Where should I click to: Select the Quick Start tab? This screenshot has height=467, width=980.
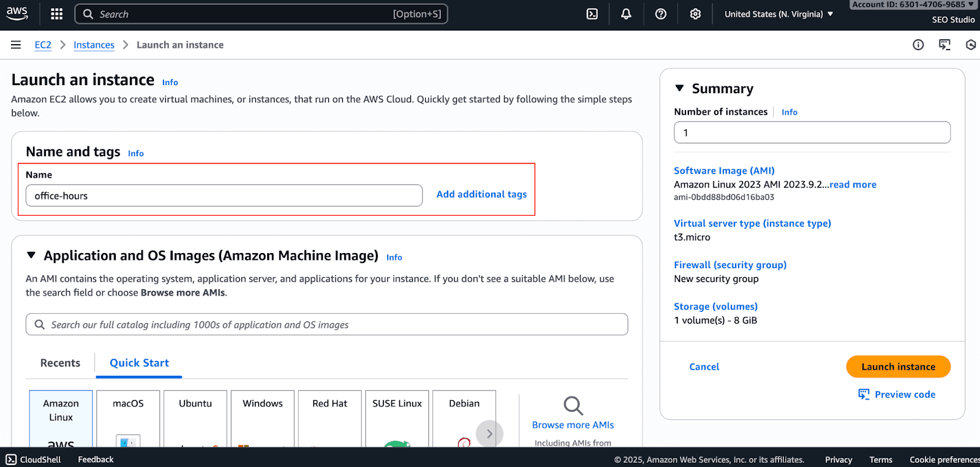(x=139, y=363)
